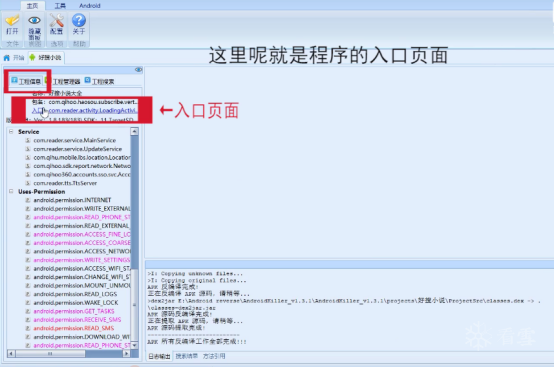The height and width of the screenshot is (367, 554).
Task: Click icon beside android.permission.GET_TASKS
Action: tap(28, 311)
